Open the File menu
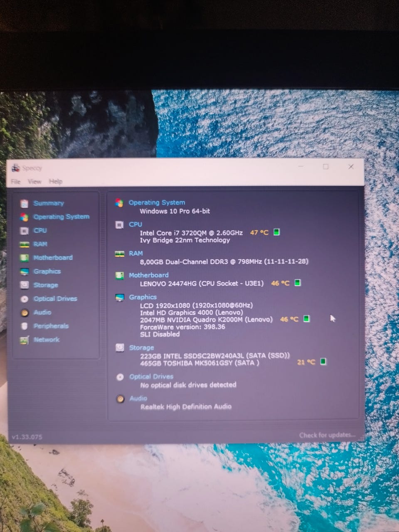The height and width of the screenshot is (532, 399). click(16, 182)
